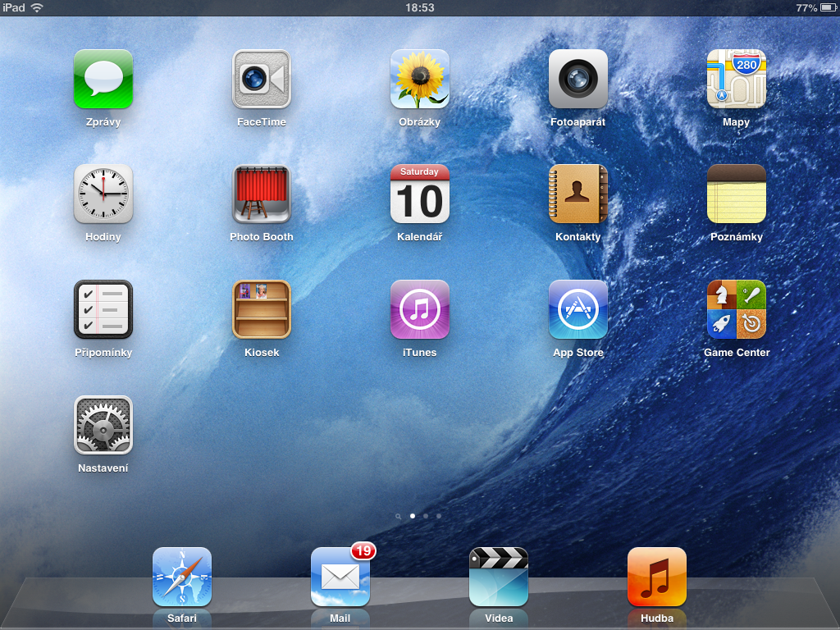Screen dimensions: 840x630
Task: Open Kalendář showing Saturday 10
Action: click(419, 194)
